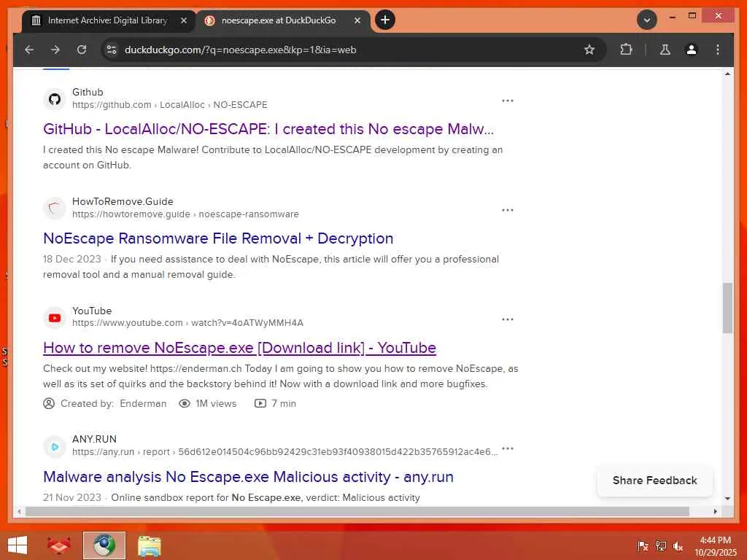The height and width of the screenshot is (560, 747).
Task: Close the Internet Archive tab
Action: (x=184, y=20)
